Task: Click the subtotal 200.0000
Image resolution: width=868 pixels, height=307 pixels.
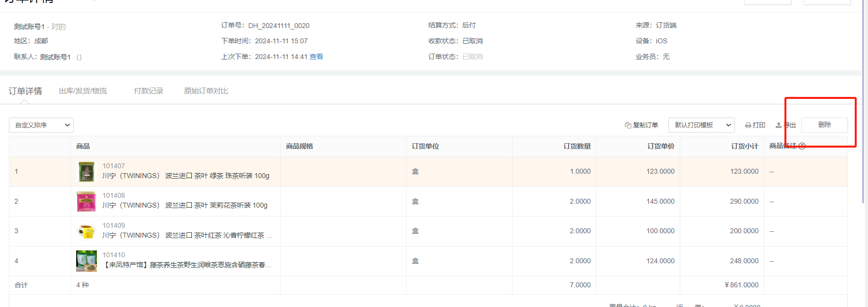Action: (x=744, y=231)
